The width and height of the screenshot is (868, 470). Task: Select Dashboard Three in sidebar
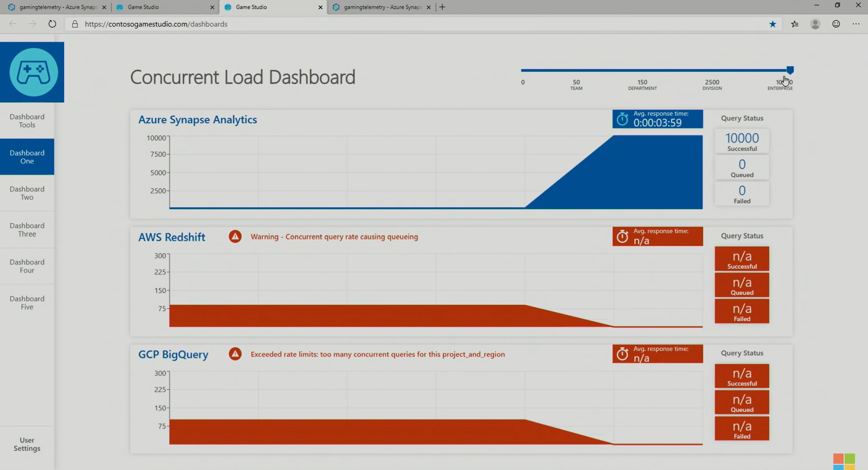point(27,230)
